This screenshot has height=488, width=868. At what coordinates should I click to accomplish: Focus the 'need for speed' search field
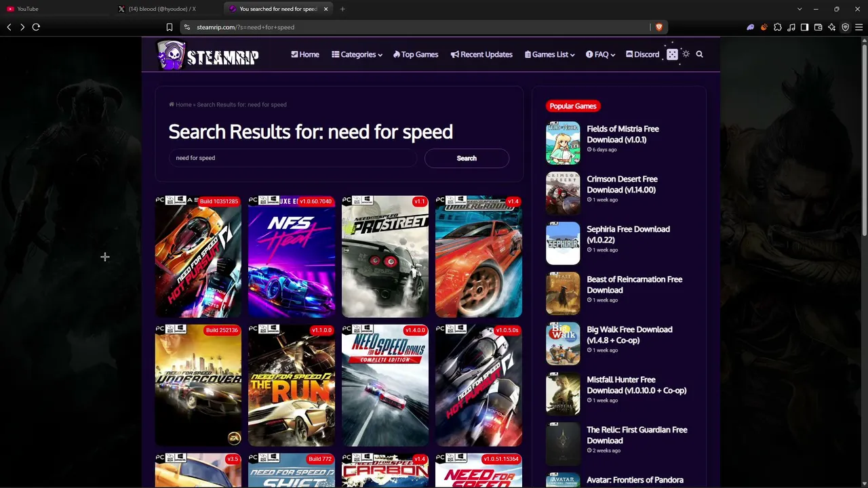[x=293, y=158]
